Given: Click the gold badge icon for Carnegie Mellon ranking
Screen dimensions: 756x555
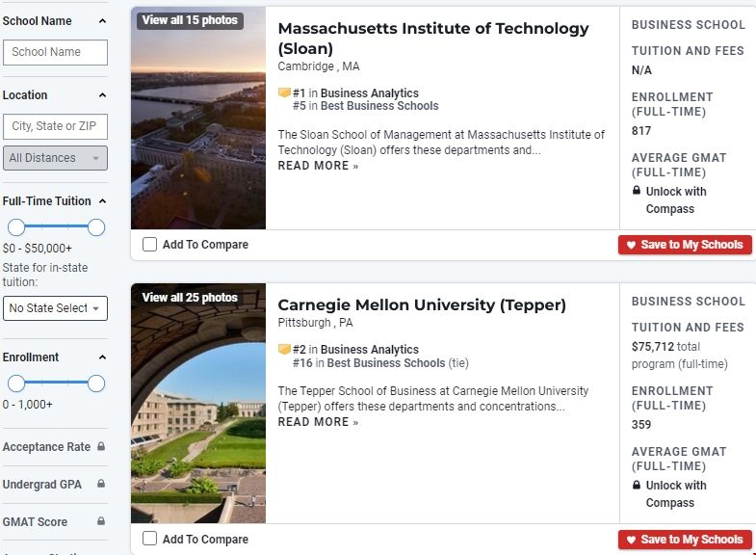Looking at the screenshot, I should coord(284,350).
